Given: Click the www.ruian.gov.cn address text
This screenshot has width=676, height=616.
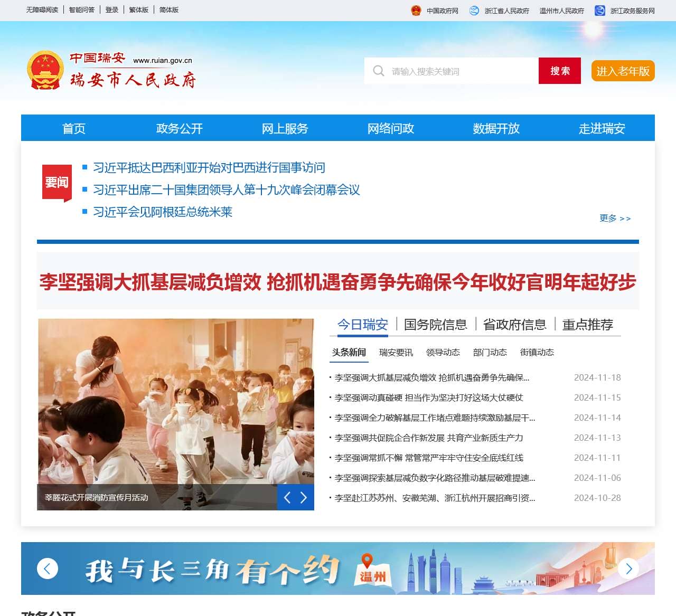Looking at the screenshot, I should coord(163,60).
